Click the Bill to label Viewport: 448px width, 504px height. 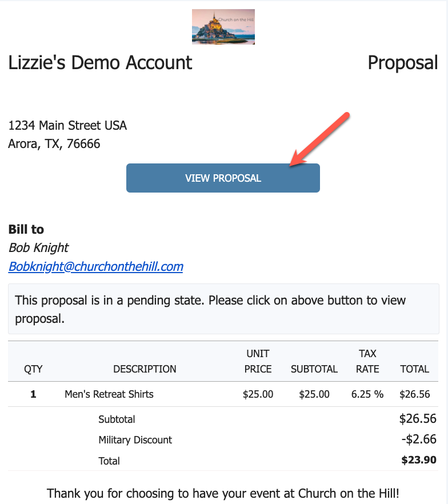click(26, 230)
